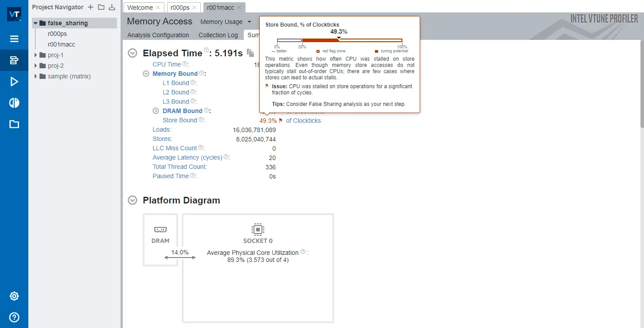Click help icon next to L2 Bound
Image resolution: width=644 pixels, height=328 pixels.
click(193, 92)
